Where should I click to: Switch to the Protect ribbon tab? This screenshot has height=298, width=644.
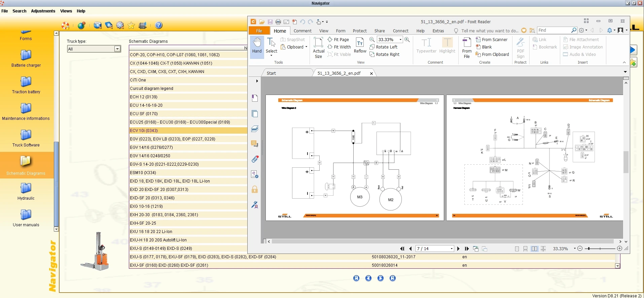coord(360,31)
